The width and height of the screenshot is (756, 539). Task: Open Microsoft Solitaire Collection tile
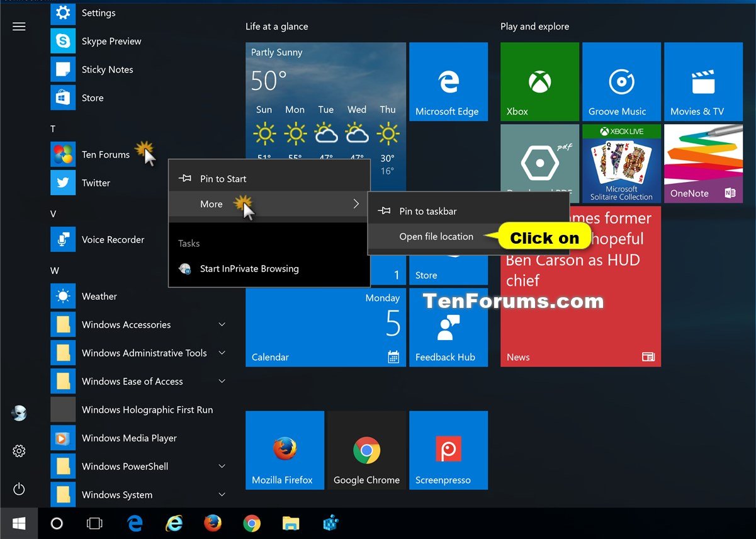(621, 164)
